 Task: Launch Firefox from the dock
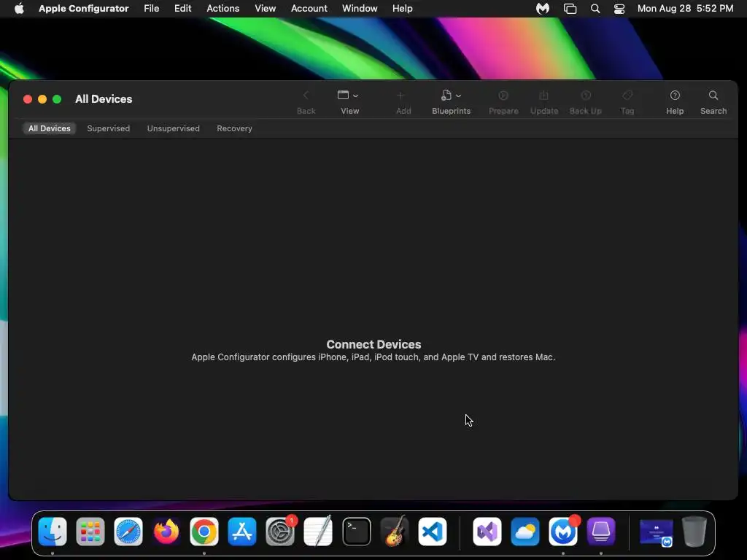(x=166, y=531)
